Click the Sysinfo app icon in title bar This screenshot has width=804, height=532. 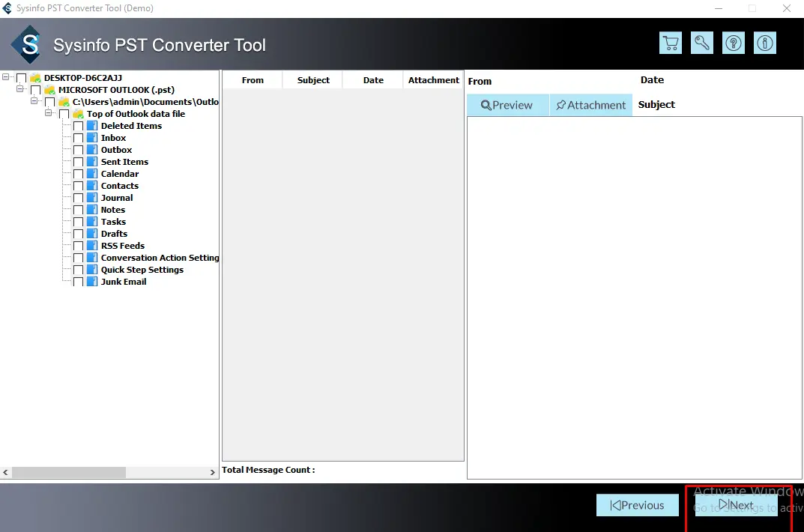click(7, 8)
